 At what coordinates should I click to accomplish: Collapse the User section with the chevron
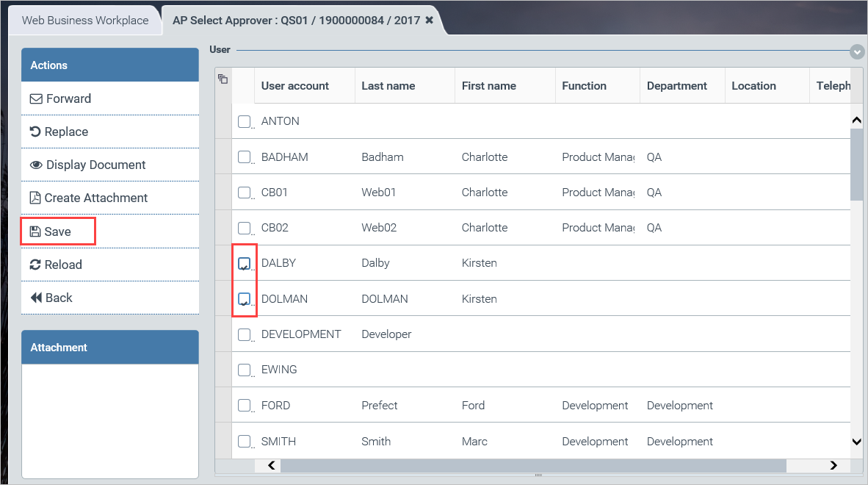pyautogui.click(x=857, y=51)
